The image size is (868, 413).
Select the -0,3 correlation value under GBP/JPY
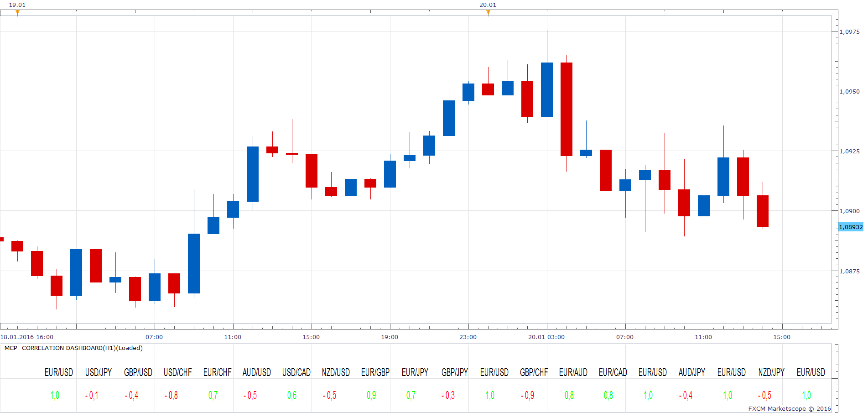pyautogui.click(x=448, y=395)
